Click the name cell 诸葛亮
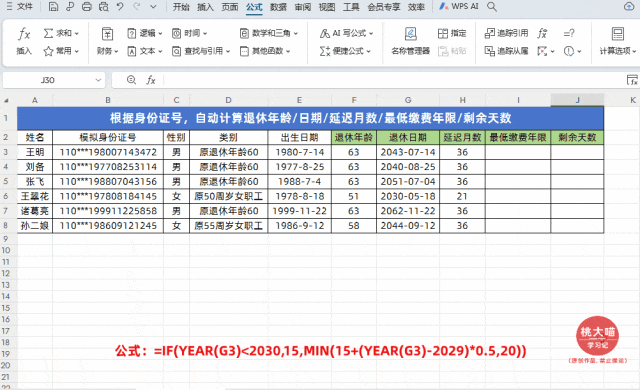This screenshot has width=640, height=390. click(35, 211)
